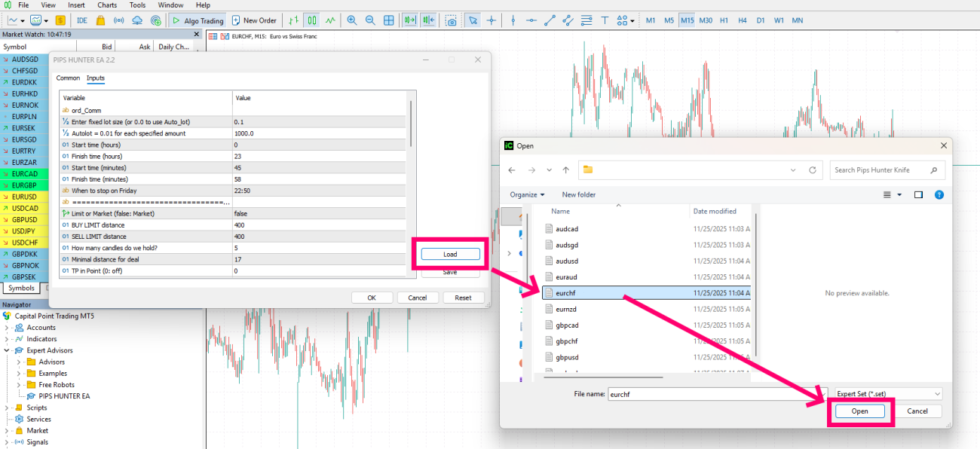
Task: Select the trendline drawing tool
Action: coord(550,20)
